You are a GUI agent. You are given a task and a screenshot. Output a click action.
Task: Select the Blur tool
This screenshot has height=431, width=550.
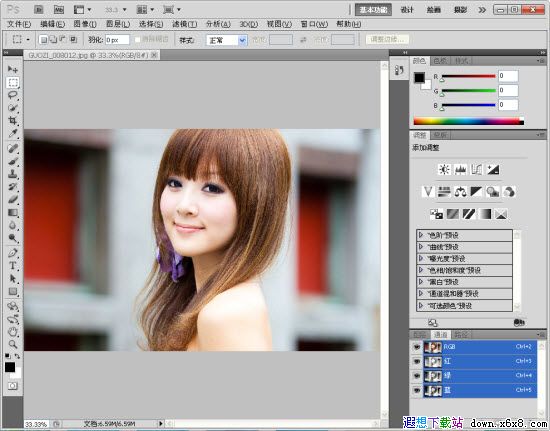coord(13,225)
